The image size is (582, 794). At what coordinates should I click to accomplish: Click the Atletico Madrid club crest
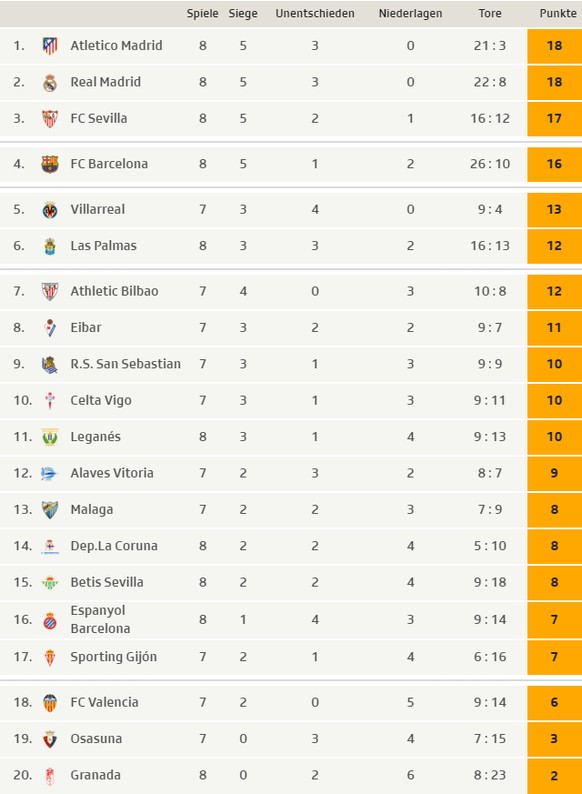click(50, 46)
